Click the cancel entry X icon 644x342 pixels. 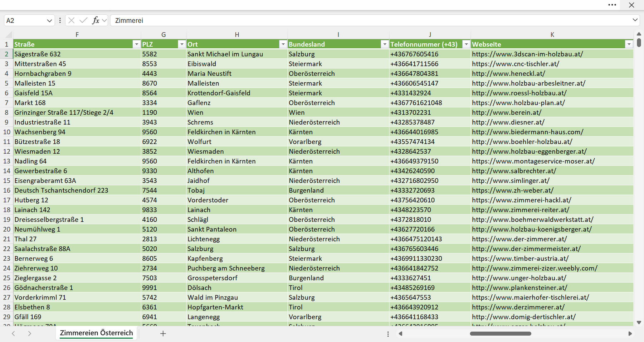click(x=71, y=20)
